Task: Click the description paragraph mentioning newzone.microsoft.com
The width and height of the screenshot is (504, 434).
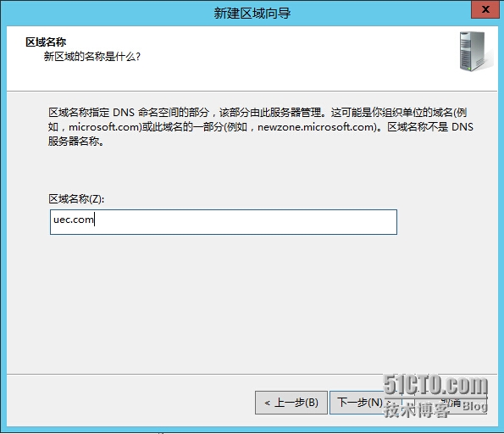Action: tap(261, 127)
